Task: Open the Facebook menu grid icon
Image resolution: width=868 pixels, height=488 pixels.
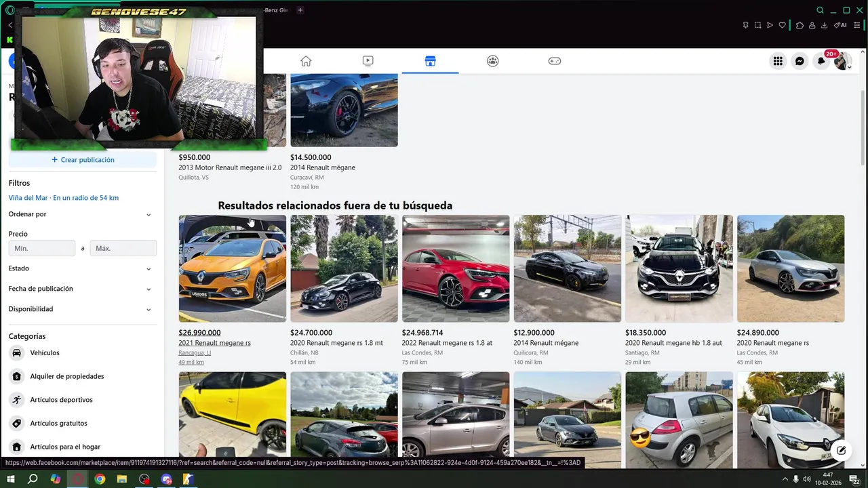Action: pos(778,61)
